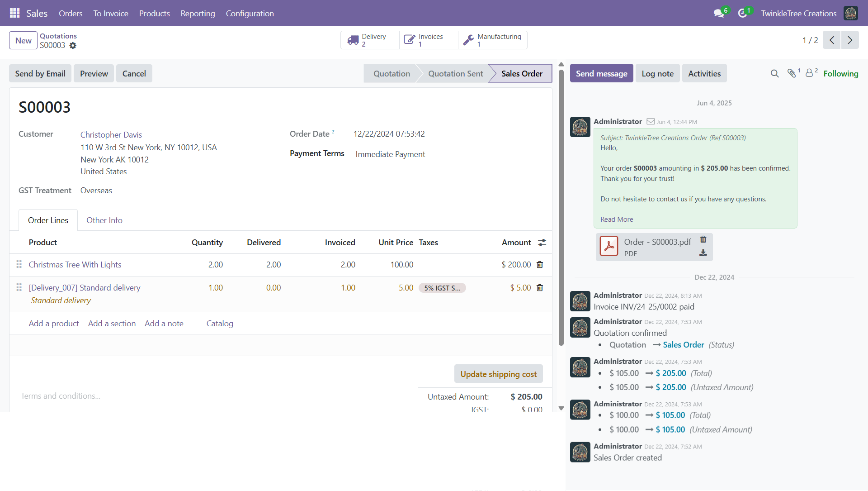
Task: Open the To Invoice menu
Action: pyautogui.click(x=111, y=14)
